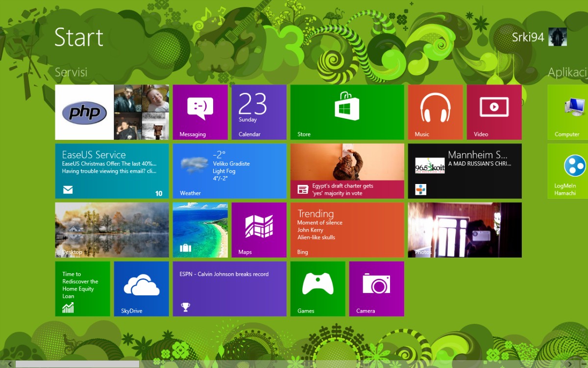
Task: Click the mail count 10 badge
Action: [159, 193]
